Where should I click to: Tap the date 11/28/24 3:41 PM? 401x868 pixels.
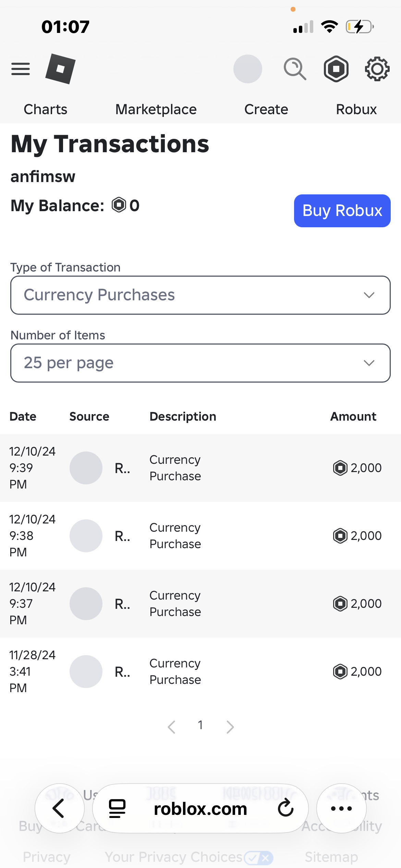coord(33,672)
